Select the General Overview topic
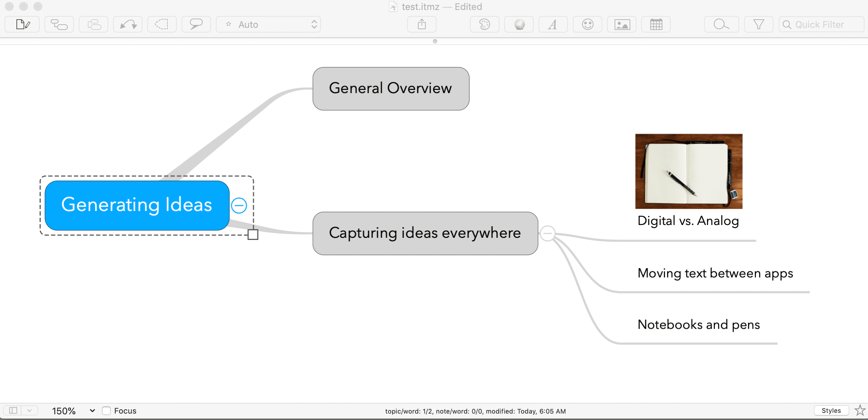Screen dimensions: 868x420 coord(391,89)
